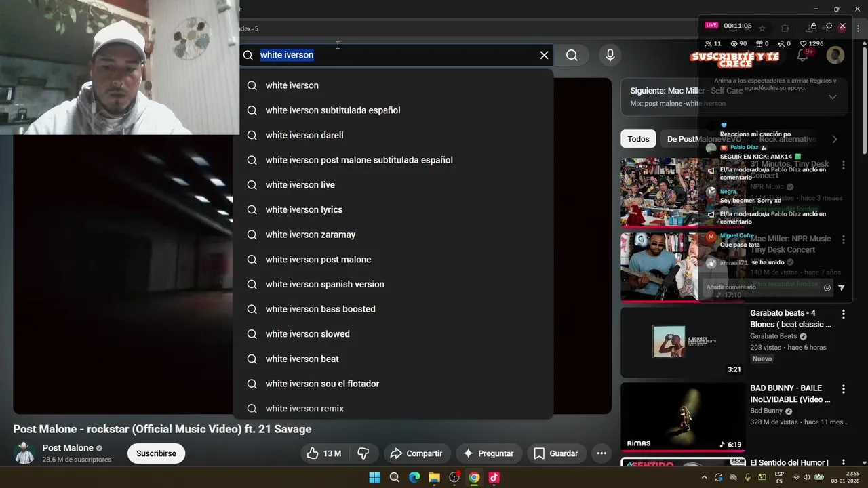This screenshot has width=868, height=488.
Task: Dislike the video with the thumbs-down icon
Action: coord(363,453)
